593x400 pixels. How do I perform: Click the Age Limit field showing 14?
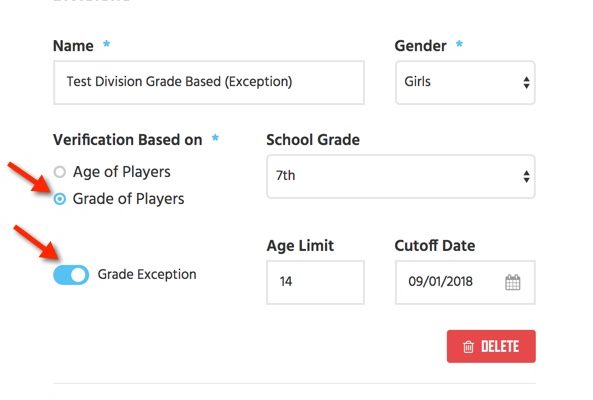[315, 282]
